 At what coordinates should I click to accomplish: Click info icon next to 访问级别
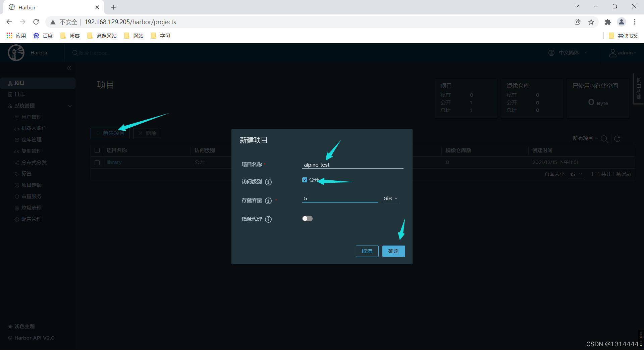268,182
